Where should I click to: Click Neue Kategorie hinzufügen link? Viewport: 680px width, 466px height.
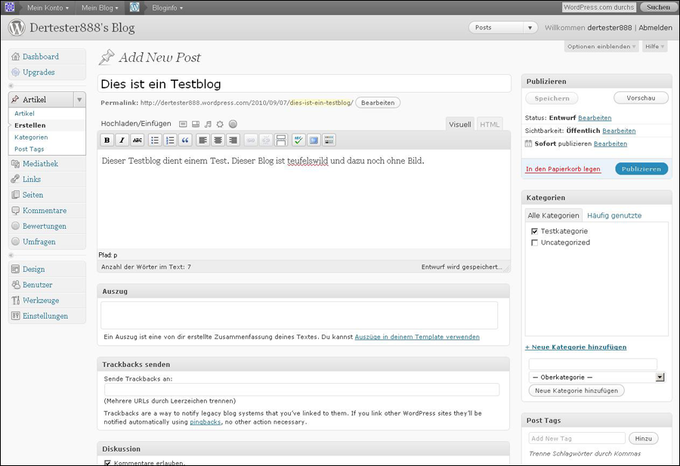pos(575,347)
